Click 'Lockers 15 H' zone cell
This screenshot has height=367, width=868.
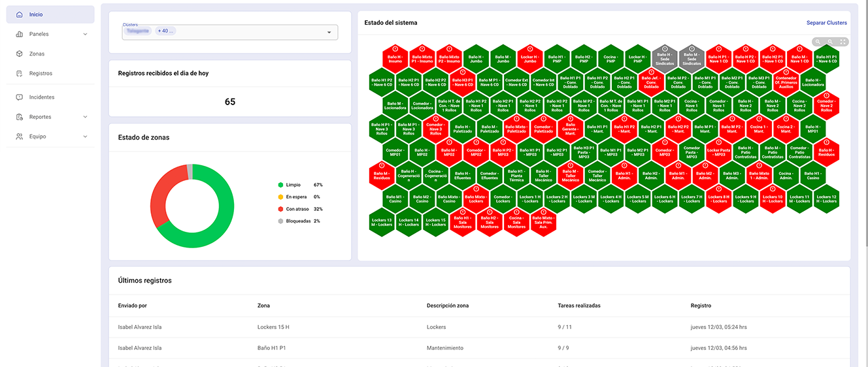click(x=273, y=327)
